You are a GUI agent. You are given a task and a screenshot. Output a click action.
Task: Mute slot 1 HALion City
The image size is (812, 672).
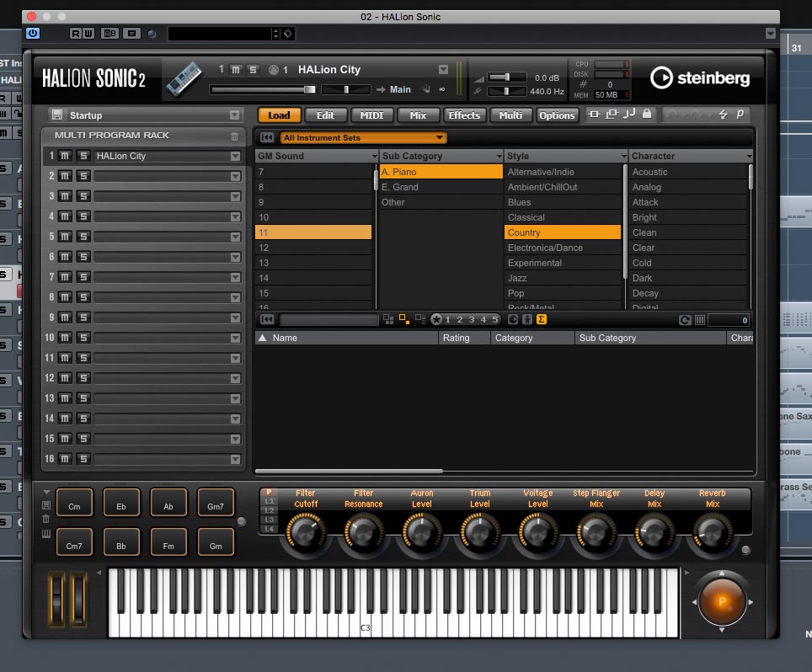pyautogui.click(x=65, y=156)
